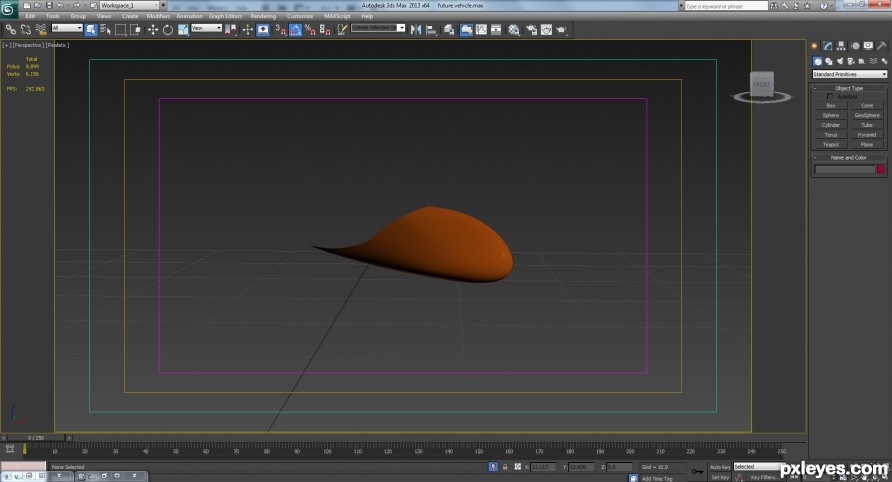The width and height of the screenshot is (892, 482).
Task: Click the Align tool icon
Action: (x=431, y=30)
